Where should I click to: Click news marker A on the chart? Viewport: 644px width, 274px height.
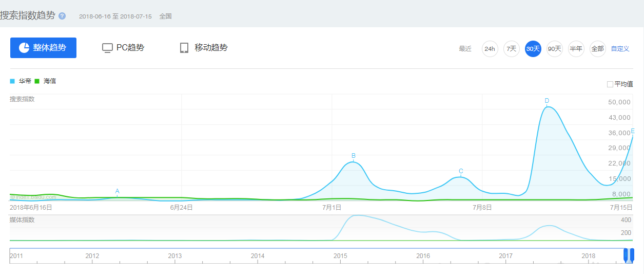click(x=117, y=191)
